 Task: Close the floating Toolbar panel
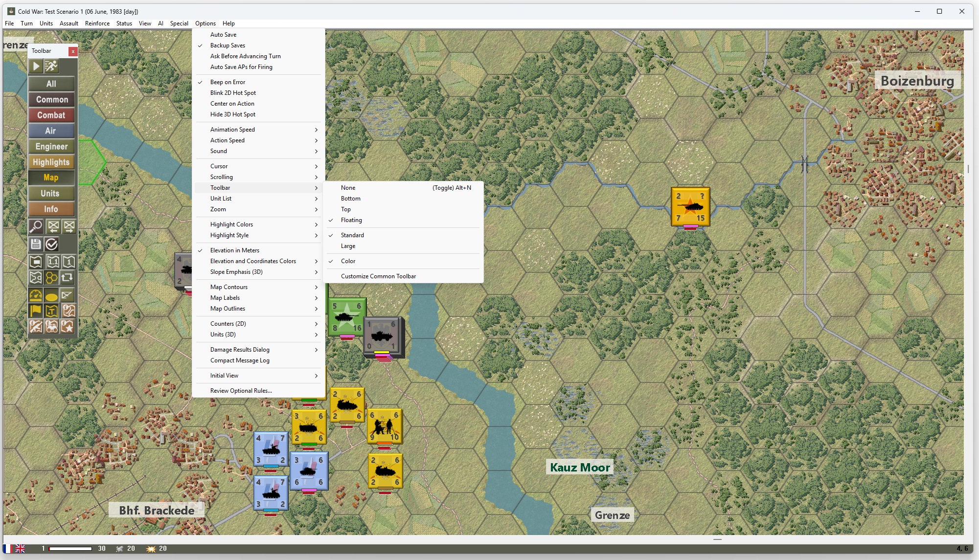(x=73, y=51)
